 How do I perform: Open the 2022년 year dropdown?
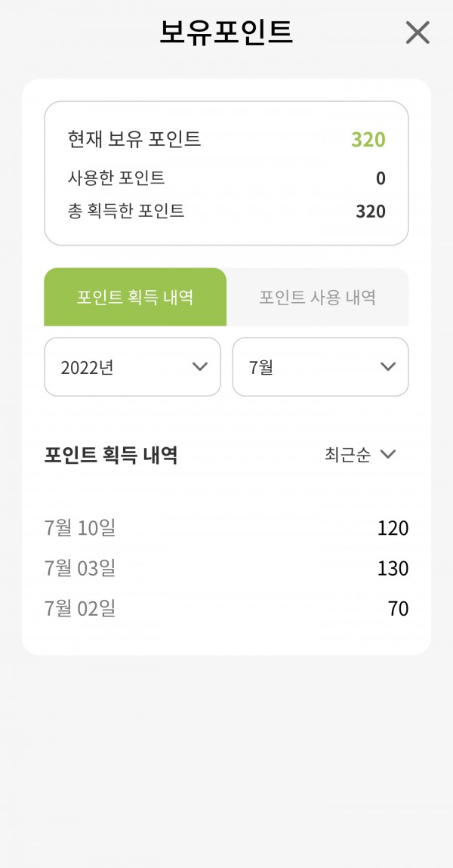(132, 367)
